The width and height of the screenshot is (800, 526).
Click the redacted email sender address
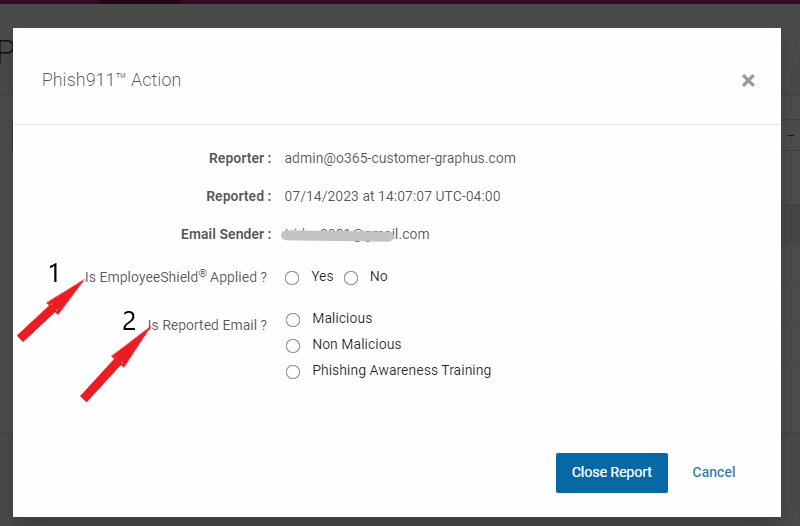(x=356, y=234)
